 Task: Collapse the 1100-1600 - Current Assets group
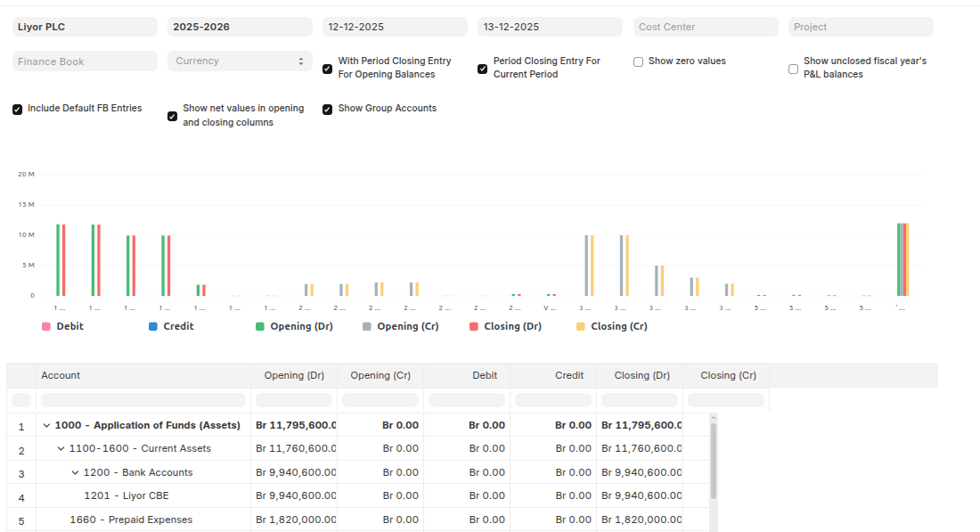coord(61,449)
